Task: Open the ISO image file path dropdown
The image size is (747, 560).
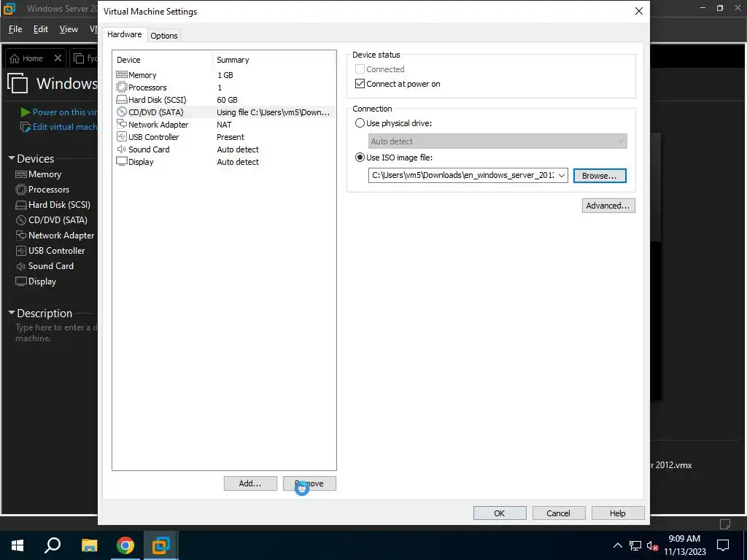Action: 562,175
